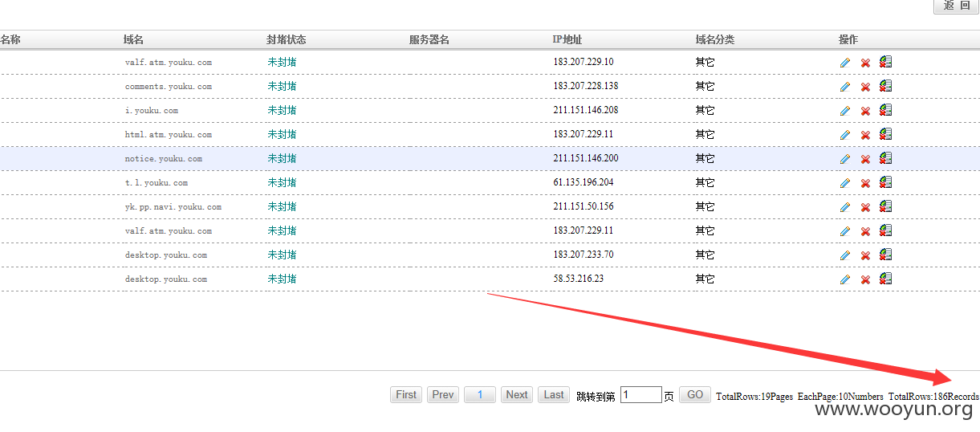The width and height of the screenshot is (980, 432).
Task: Delete html.atm.youku.com entry with red X
Action: pos(865,135)
